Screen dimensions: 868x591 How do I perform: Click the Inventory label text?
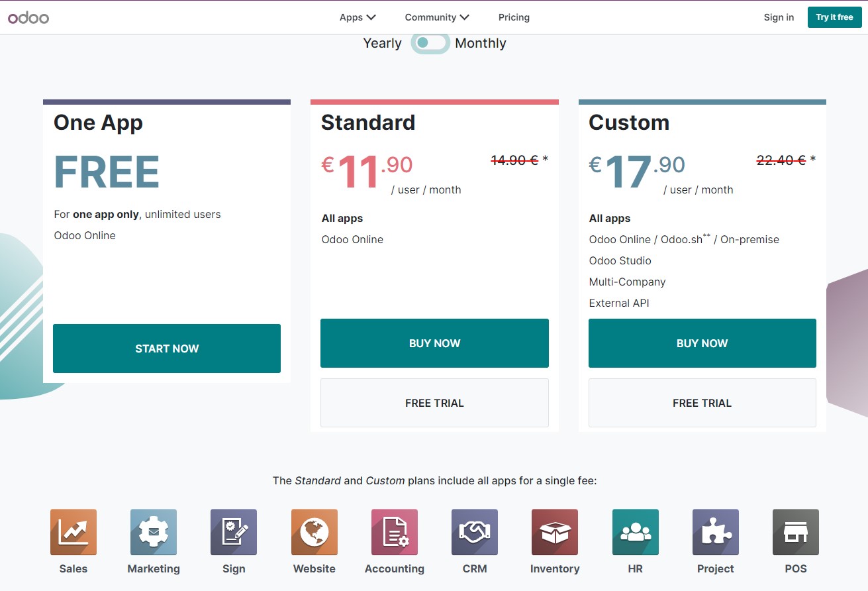555,568
